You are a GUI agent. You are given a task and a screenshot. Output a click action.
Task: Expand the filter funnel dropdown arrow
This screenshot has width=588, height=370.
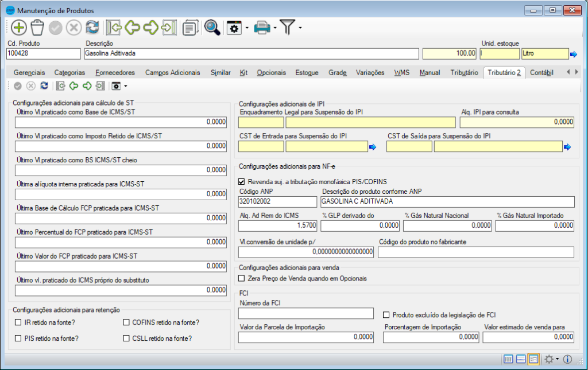300,28
